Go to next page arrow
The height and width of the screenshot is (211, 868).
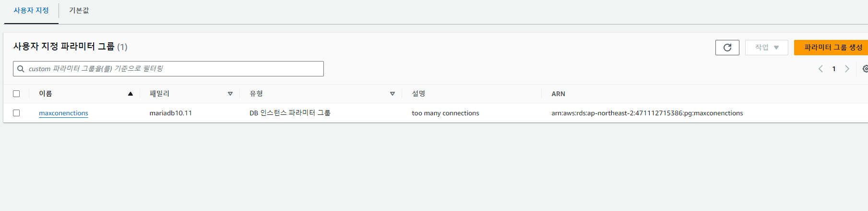(x=847, y=69)
